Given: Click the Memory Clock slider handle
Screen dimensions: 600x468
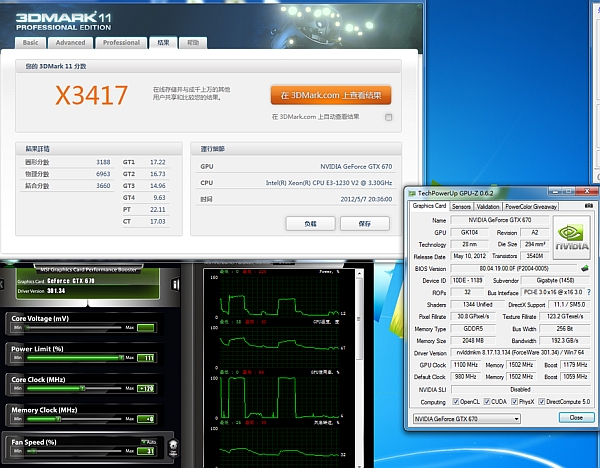Looking at the screenshot, I should pyautogui.click(x=58, y=419).
